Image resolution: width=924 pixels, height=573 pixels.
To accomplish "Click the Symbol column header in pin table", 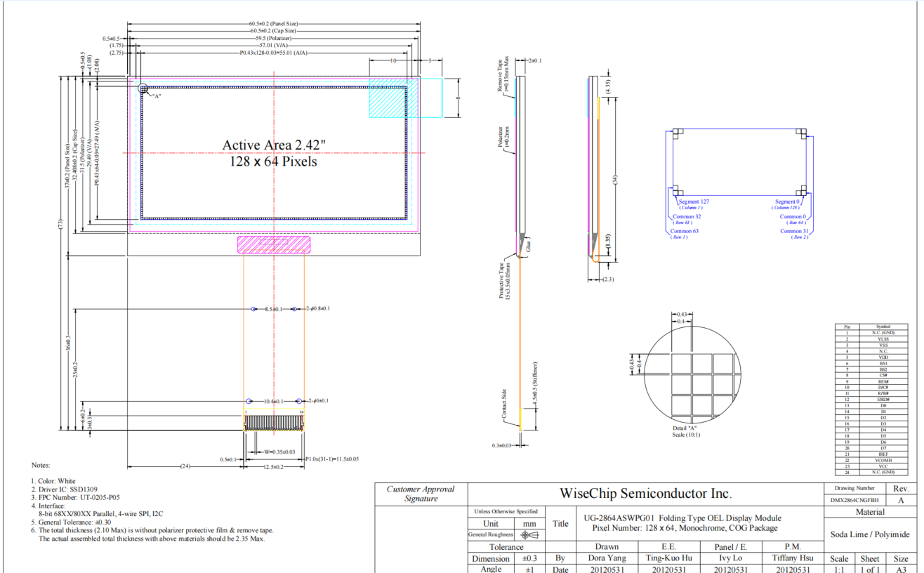I will point(883,327).
